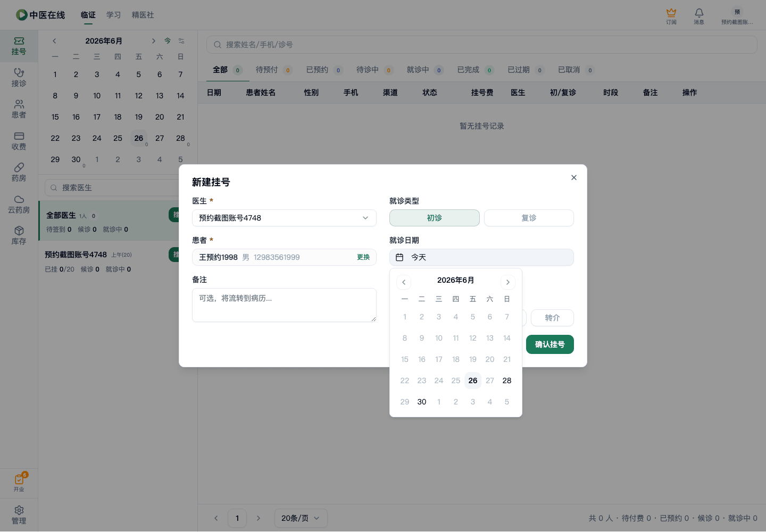766x532 pixels.
Task: Select the 待预付 status tab
Action: pos(274,70)
